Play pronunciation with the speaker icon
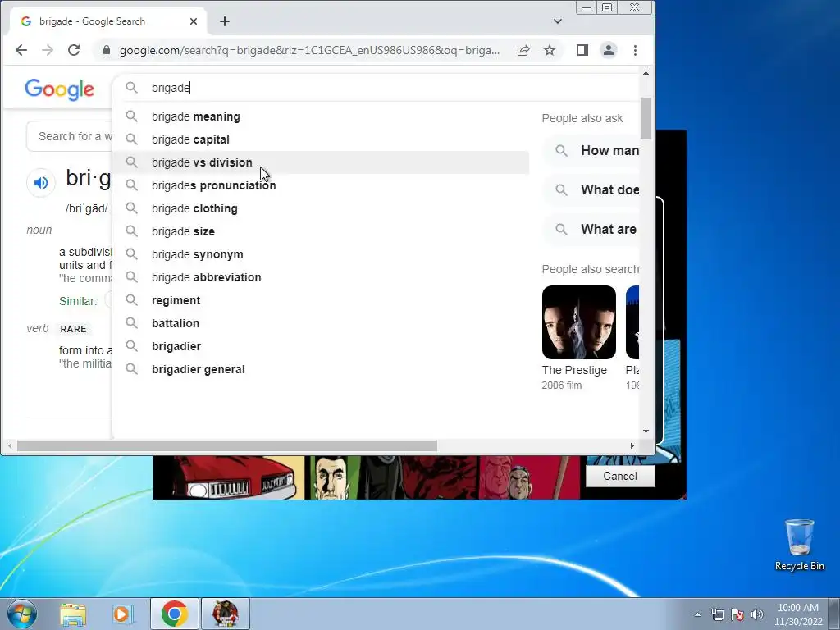Screen dimensions: 840x630 (41, 183)
